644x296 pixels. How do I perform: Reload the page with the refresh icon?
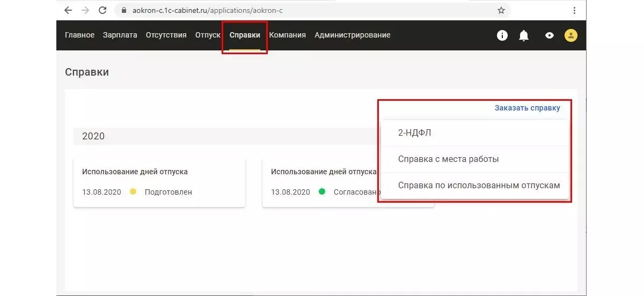click(x=103, y=10)
